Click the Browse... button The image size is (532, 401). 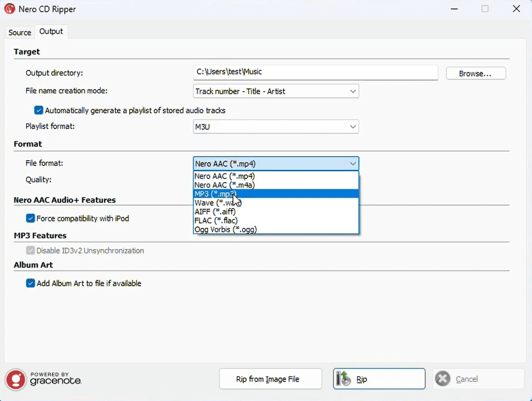point(476,73)
